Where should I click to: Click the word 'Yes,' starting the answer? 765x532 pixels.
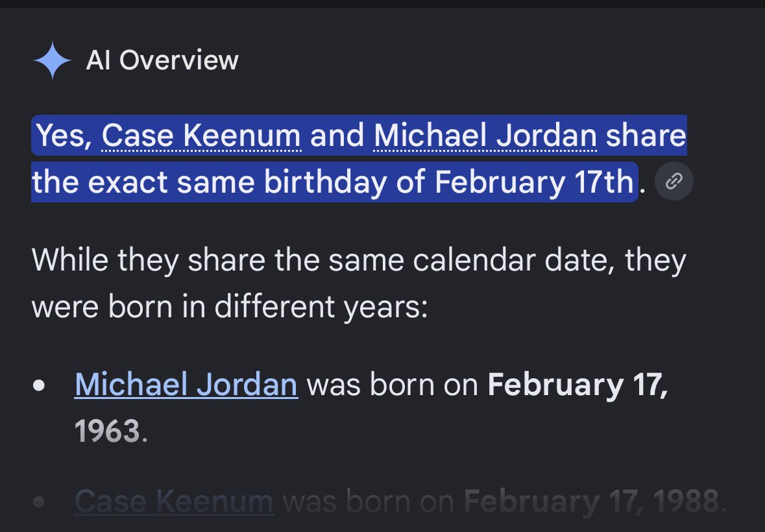[64, 135]
